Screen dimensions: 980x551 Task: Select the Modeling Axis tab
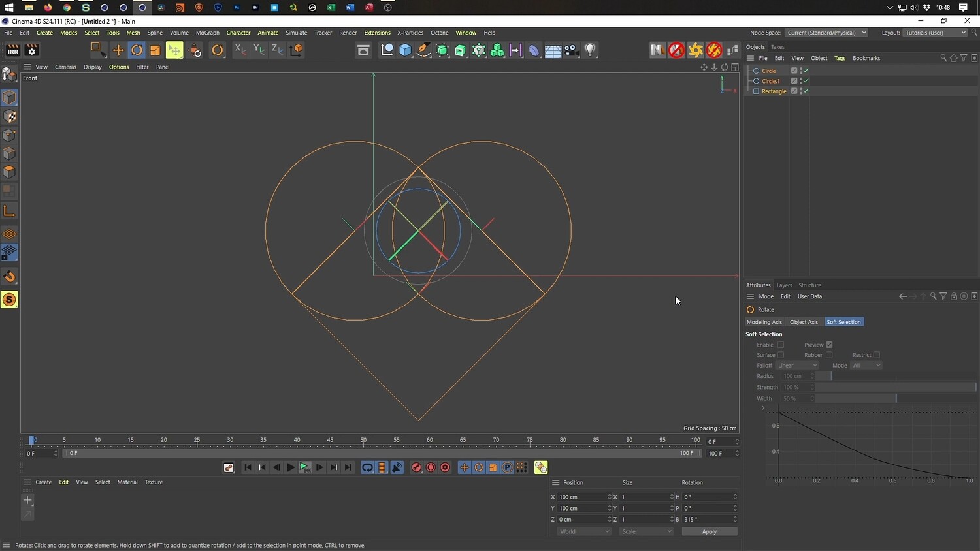764,322
